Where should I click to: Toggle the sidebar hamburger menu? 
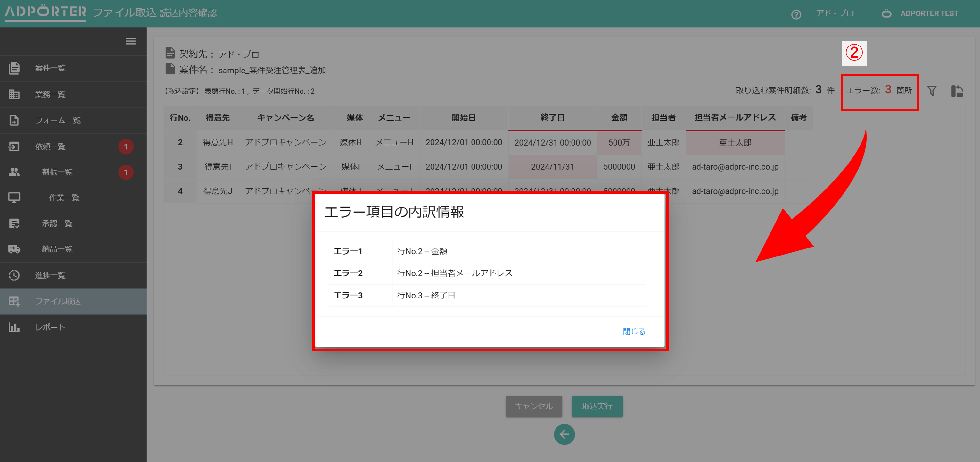pyautogui.click(x=130, y=41)
